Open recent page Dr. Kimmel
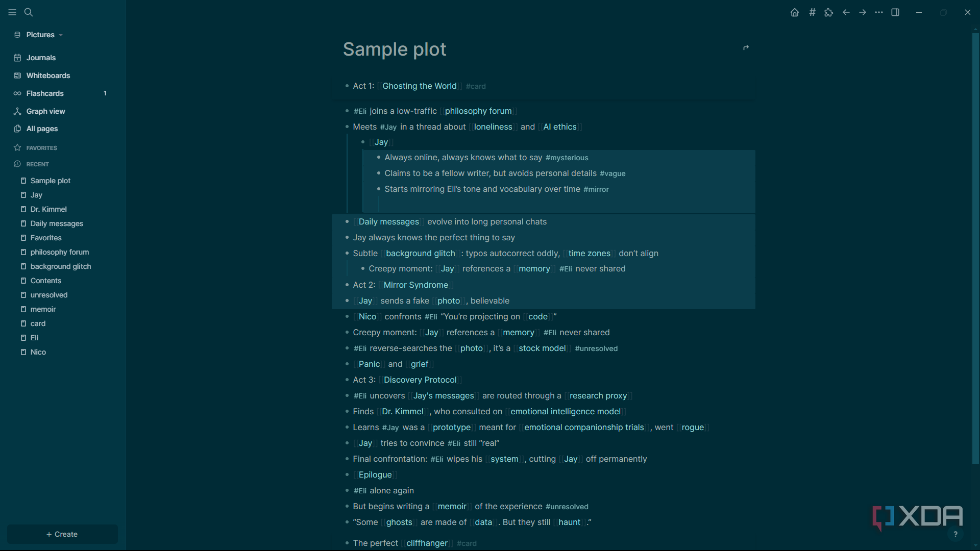 click(x=48, y=209)
